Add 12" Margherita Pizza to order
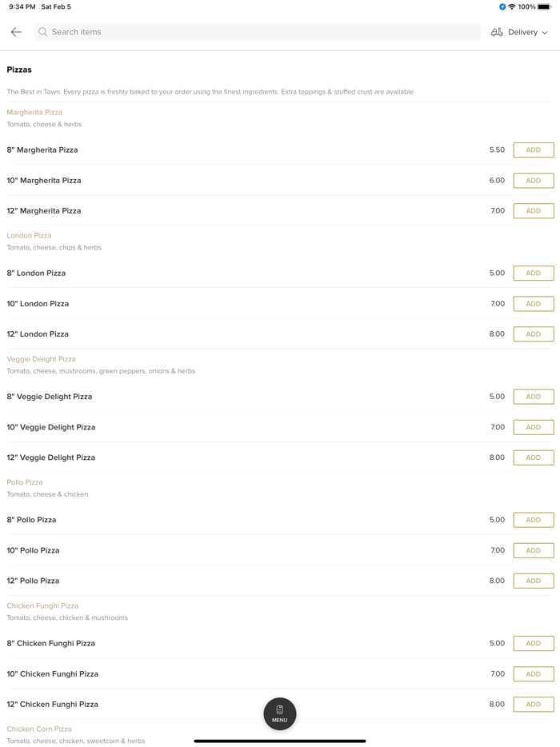 click(534, 211)
